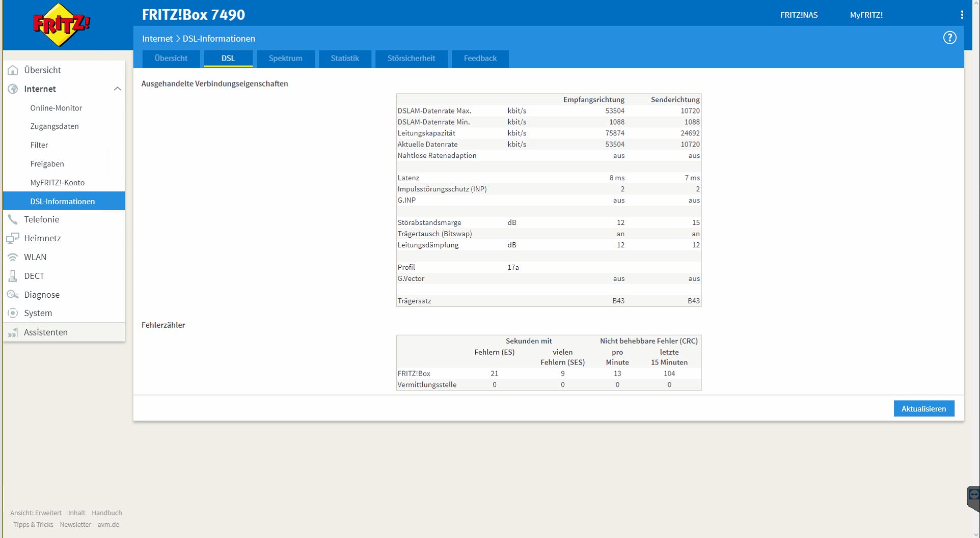This screenshot has height=538, width=980.
Task: Open the System menu
Action: pos(38,313)
